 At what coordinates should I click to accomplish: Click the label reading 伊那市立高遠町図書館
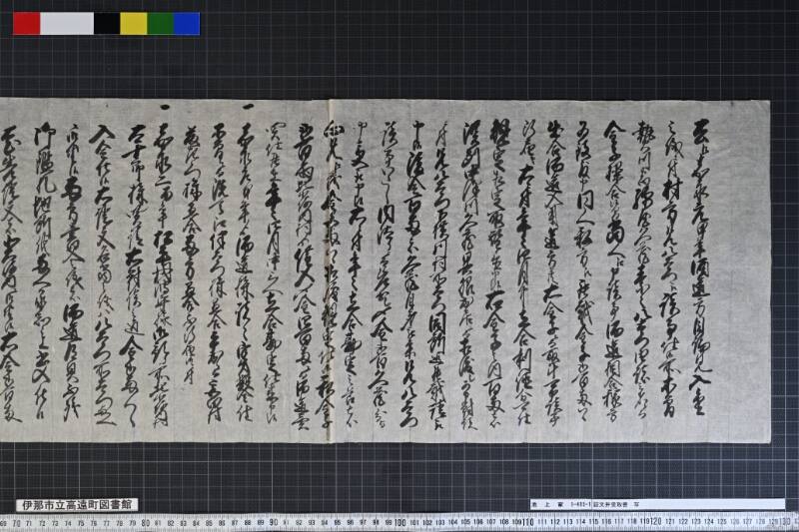click(x=77, y=504)
